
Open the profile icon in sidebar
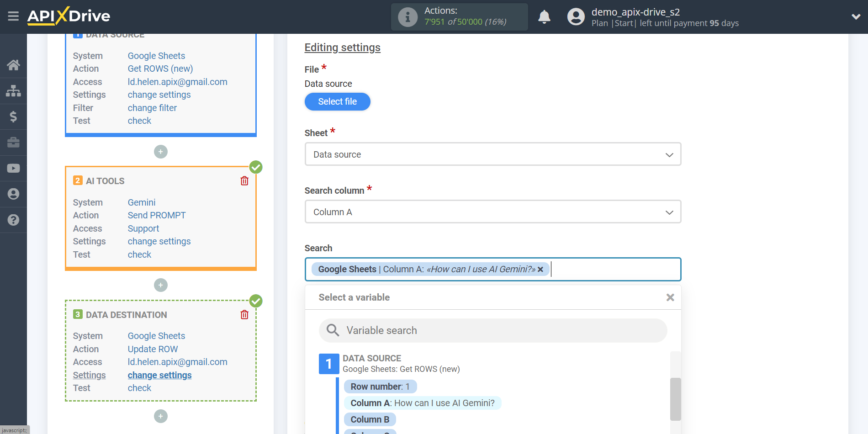click(13, 194)
